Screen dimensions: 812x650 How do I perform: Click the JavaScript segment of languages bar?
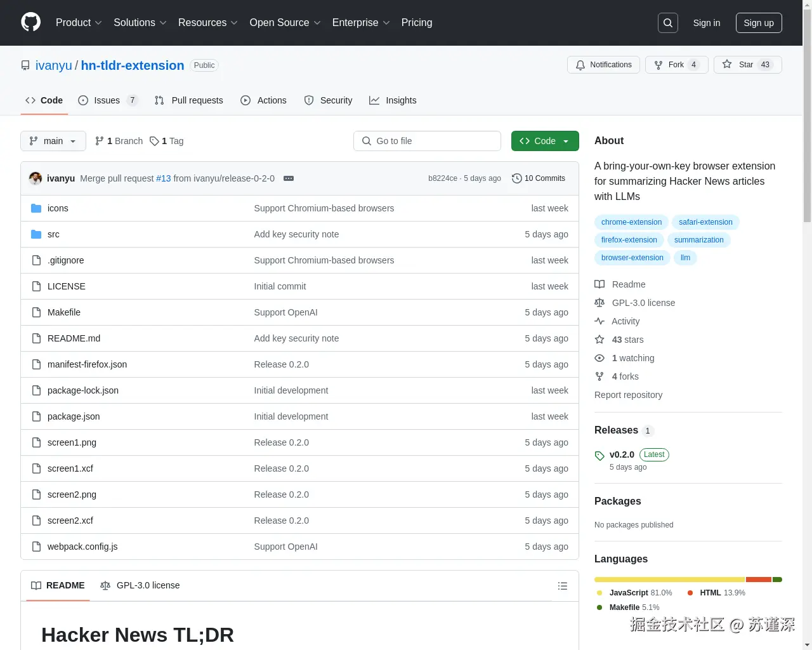point(670,580)
